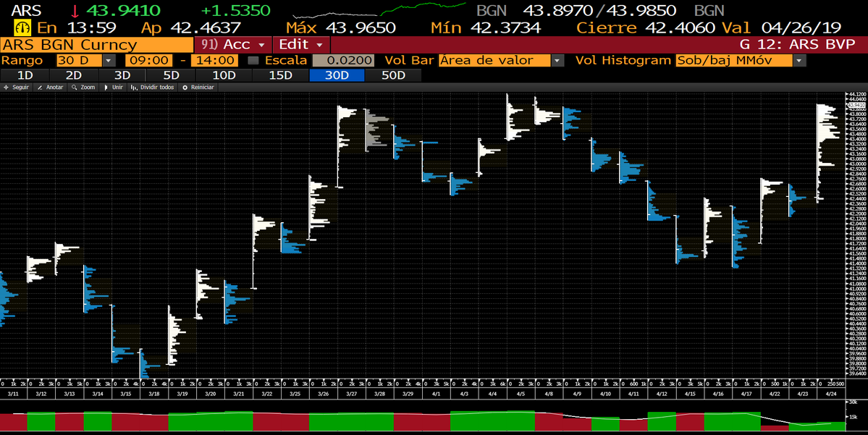Click the 3/27 date label on axis
Screen dimensions: 868x435
352,394
